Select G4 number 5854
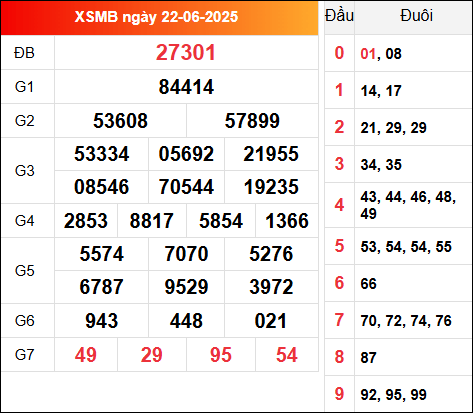Viewport: 473px width, 413px height. point(221,221)
